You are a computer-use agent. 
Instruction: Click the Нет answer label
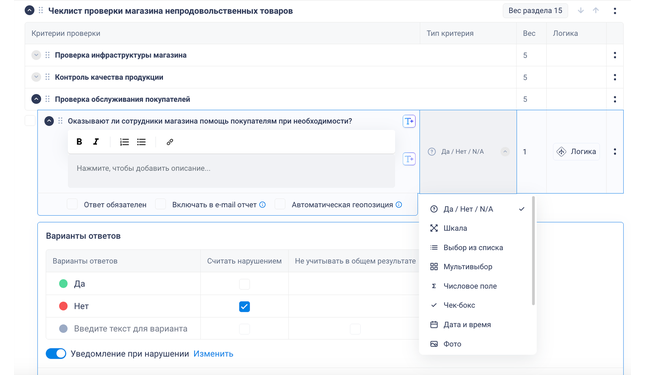81,306
